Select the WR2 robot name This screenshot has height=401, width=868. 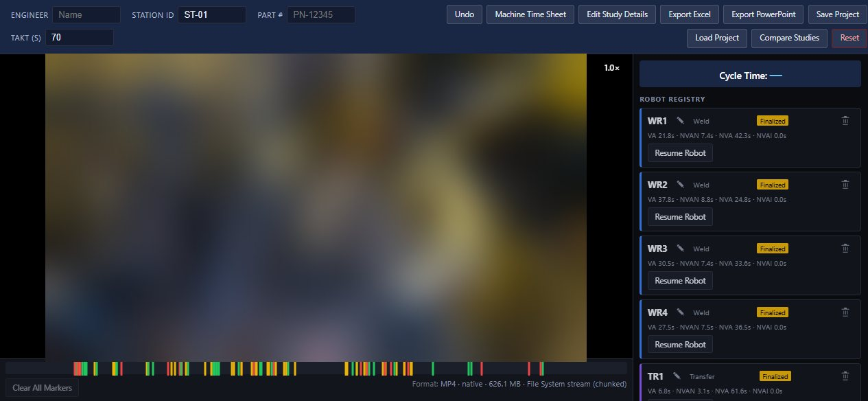657,185
